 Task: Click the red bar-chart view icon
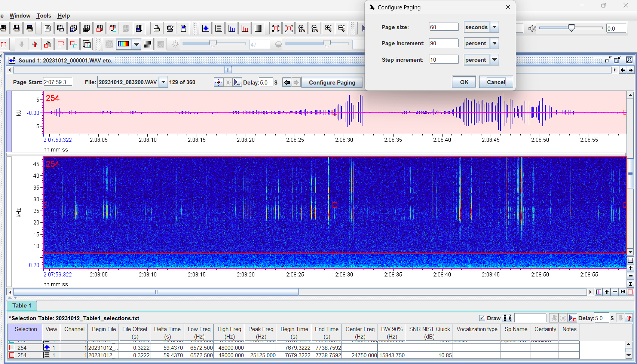[x=245, y=28]
